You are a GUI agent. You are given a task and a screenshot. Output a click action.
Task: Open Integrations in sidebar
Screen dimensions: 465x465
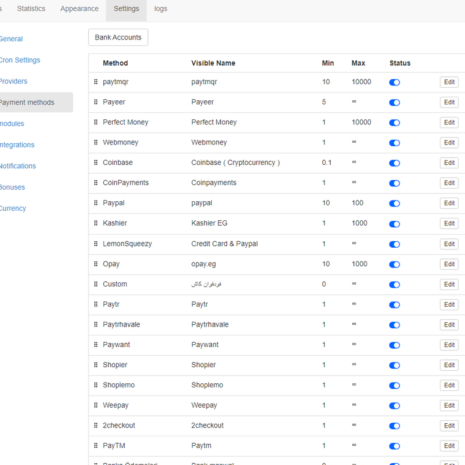click(17, 145)
